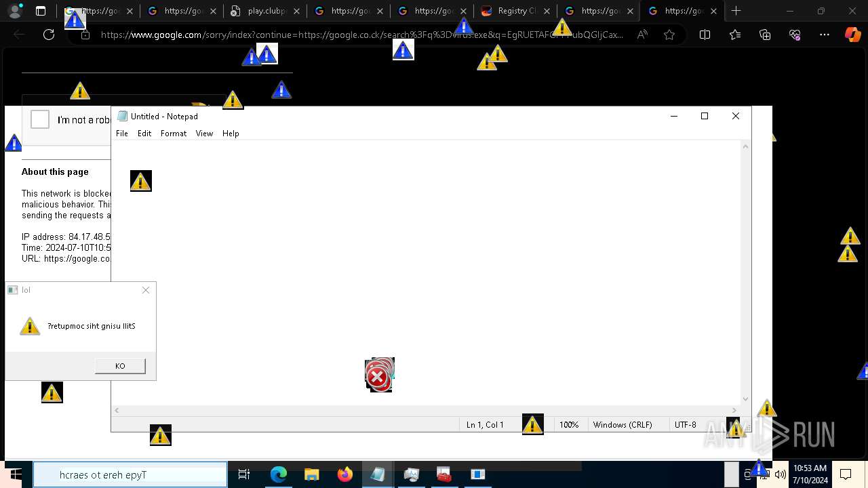Tick the I'm not a robot checkbox
This screenshot has width=868, height=488.
tap(40, 119)
